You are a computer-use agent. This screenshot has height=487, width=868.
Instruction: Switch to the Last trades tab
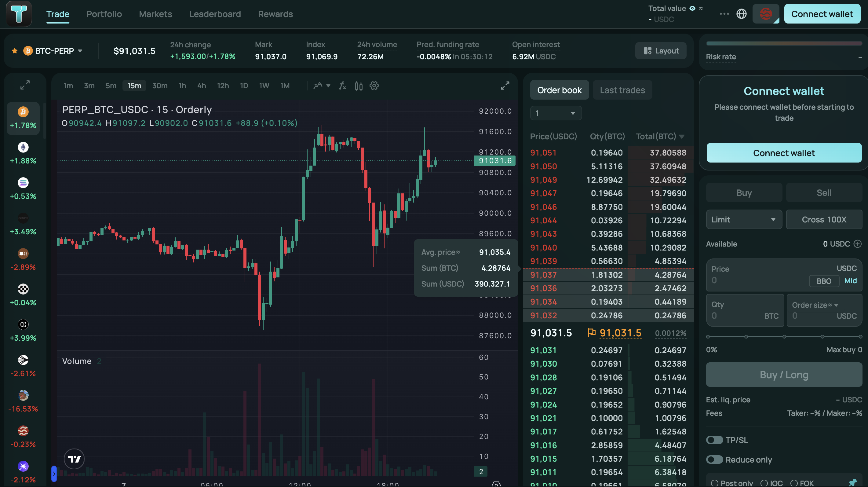[x=622, y=90]
